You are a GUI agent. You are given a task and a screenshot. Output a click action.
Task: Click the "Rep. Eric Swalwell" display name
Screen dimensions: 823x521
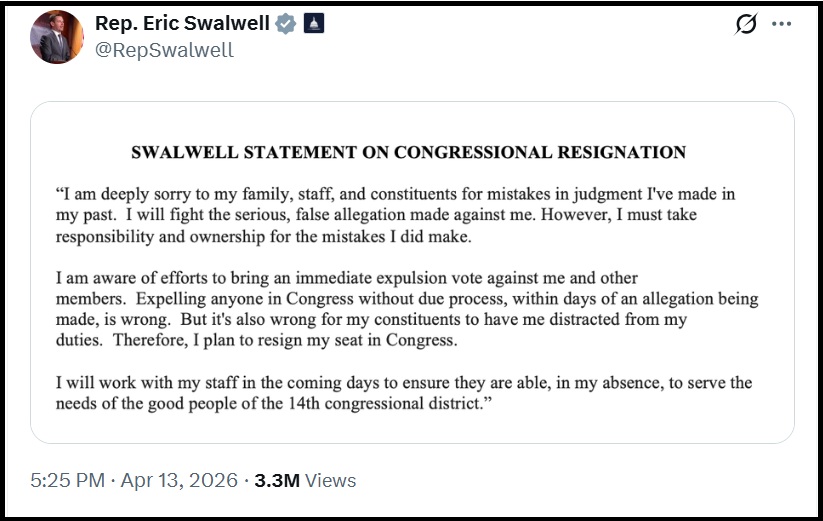point(182,23)
